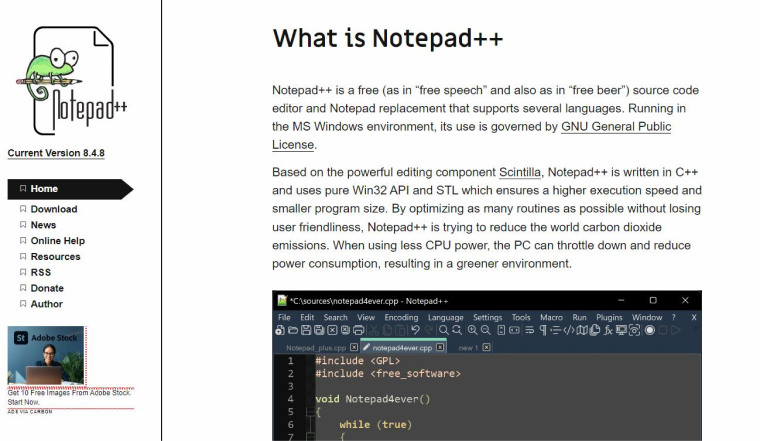760x441 pixels.
Task: Open the Plugins menu
Action: click(x=609, y=317)
